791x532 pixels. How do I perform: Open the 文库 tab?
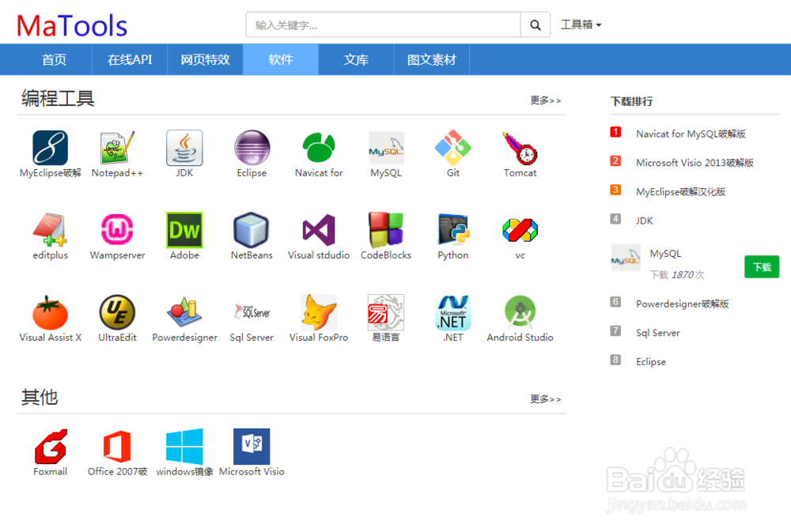click(356, 59)
